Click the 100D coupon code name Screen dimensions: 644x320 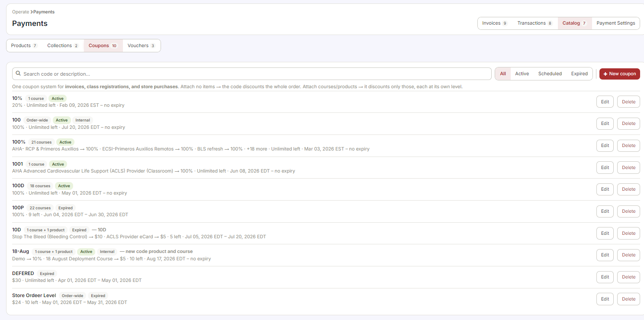pos(18,186)
